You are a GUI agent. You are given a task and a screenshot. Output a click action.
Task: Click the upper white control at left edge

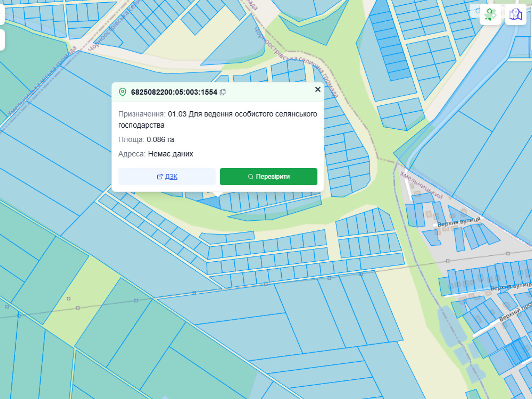click(x=2, y=13)
